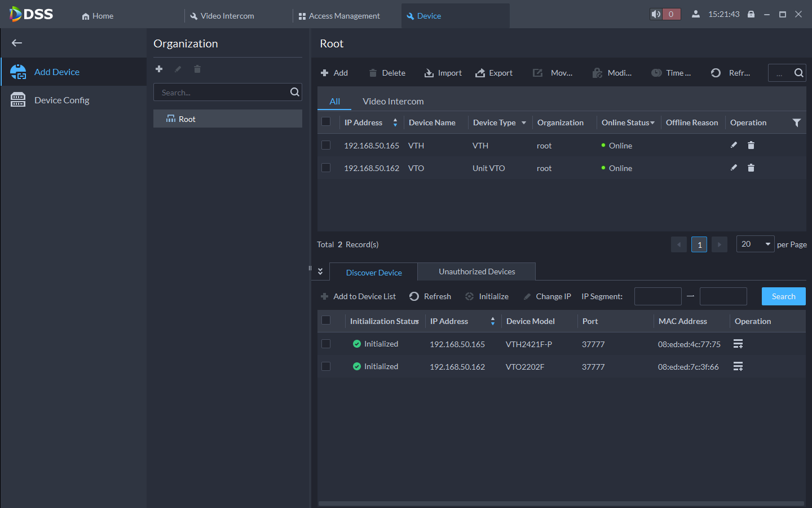Image resolution: width=812 pixels, height=508 pixels.
Task: Collapse the discover device panel
Action: [x=320, y=271]
